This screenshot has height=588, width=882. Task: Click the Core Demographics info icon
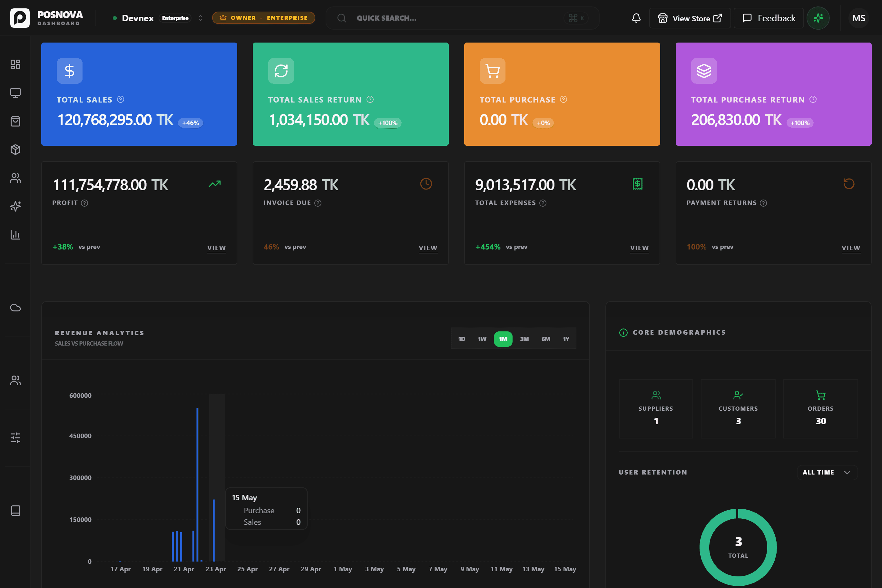coord(623,333)
